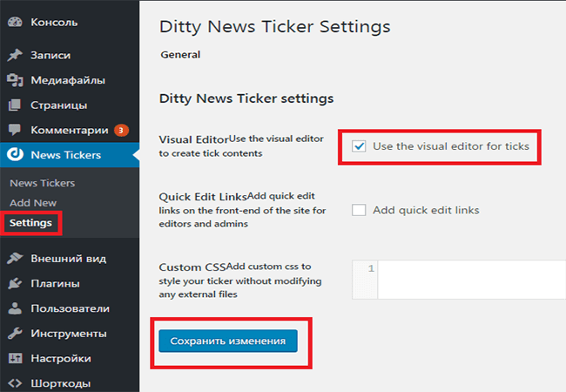Click the Пользователи person icon
This screenshot has width=566, height=392.
15,308
